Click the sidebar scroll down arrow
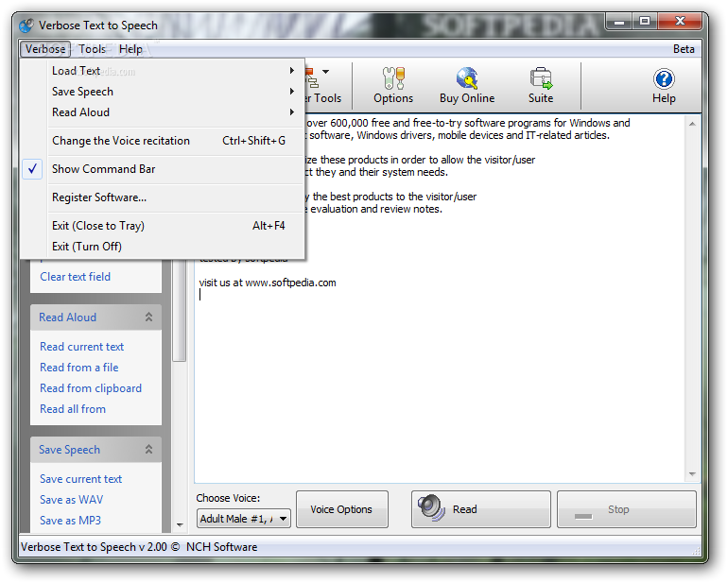The width and height of the screenshot is (728, 583). coord(180,525)
